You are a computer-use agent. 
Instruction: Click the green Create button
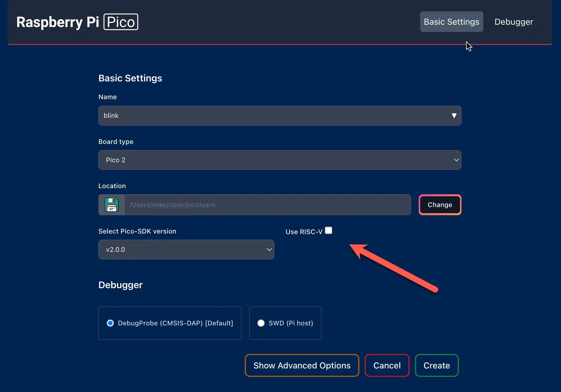pos(436,366)
